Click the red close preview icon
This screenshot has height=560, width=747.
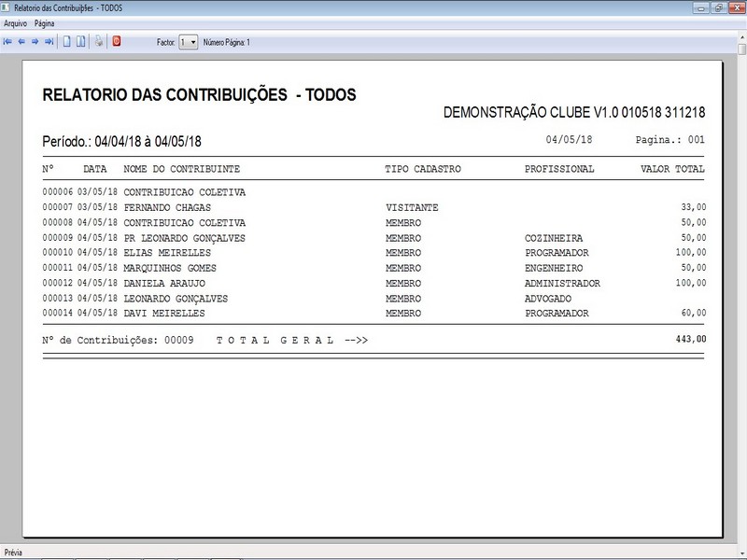point(117,41)
